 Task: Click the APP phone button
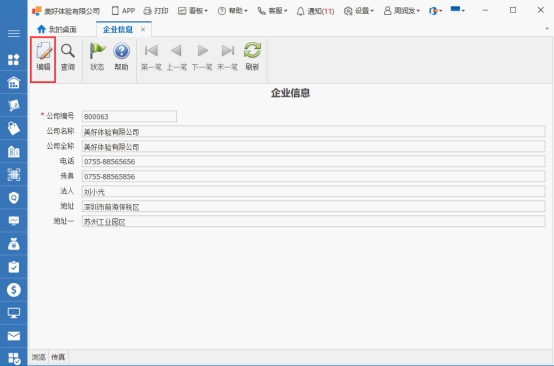123,11
